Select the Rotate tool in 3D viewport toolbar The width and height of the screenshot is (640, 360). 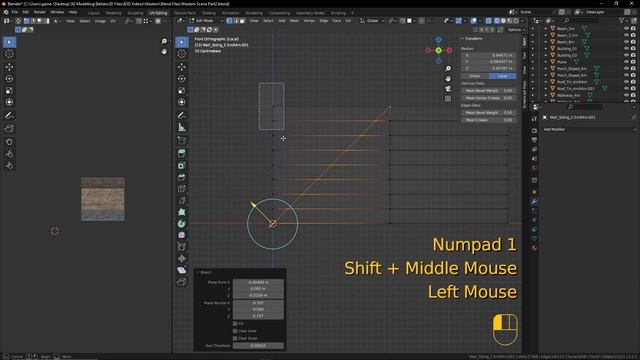[182, 78]
